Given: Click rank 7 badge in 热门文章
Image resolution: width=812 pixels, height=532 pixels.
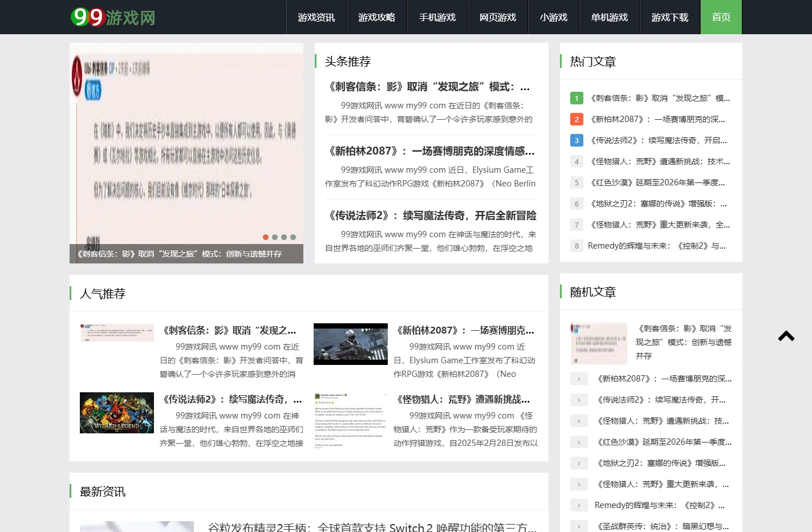Looking at the screenshot, I should pyautogui.click(x=576, y=225).
